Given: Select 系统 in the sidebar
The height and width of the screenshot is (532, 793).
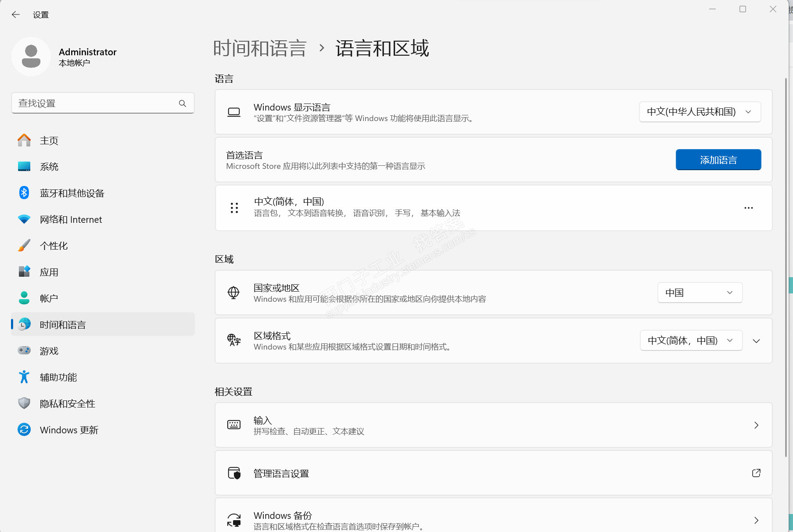Looking at the screenshot, I should [x=103, y=167].
